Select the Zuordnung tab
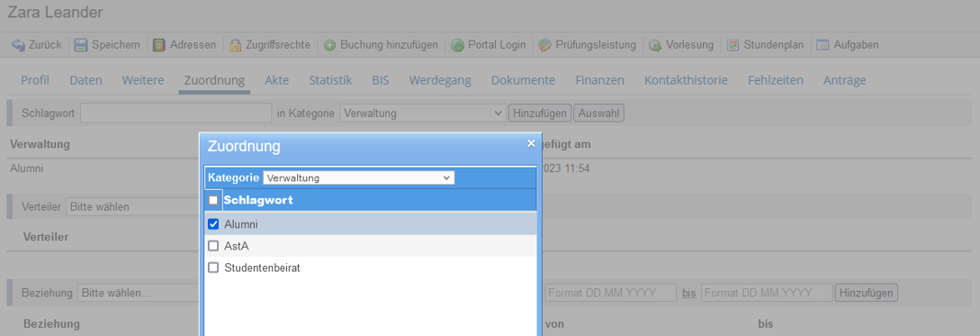 point(214,80)
